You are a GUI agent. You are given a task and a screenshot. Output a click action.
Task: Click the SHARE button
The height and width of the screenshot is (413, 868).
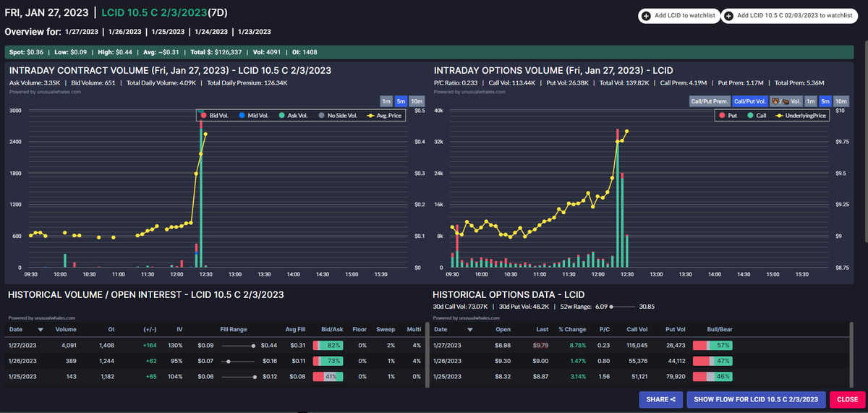[661, 399]
